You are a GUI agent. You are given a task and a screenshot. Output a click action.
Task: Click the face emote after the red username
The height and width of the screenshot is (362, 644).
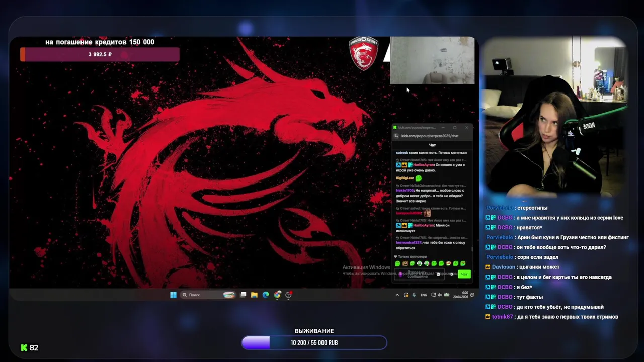point(427,213)
